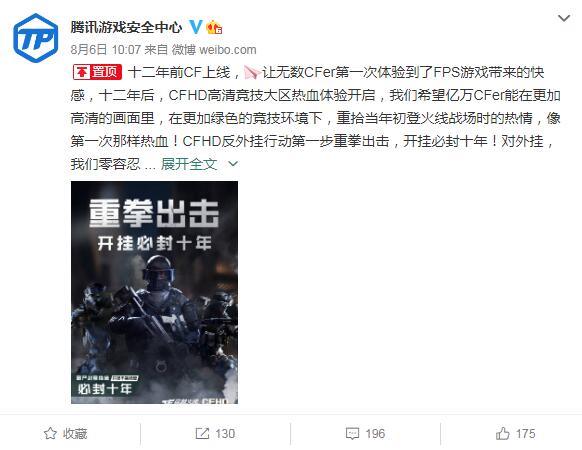Open the 腾讯游戏安全中心 account name link
Screen dimensions: 582x450
(x=127, y=27)
